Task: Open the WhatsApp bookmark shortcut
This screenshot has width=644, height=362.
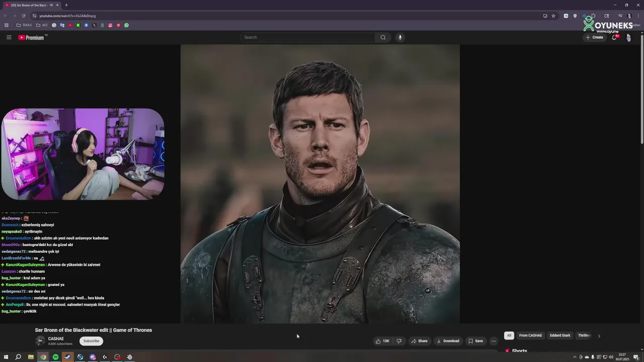Action: pos(126,25)
